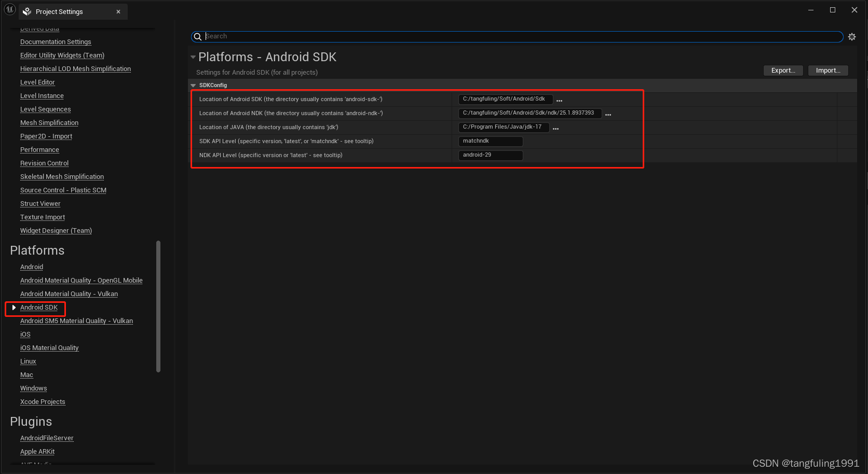Click the Export... button
Screen dimensions: 868x474
tap(783, 71)
